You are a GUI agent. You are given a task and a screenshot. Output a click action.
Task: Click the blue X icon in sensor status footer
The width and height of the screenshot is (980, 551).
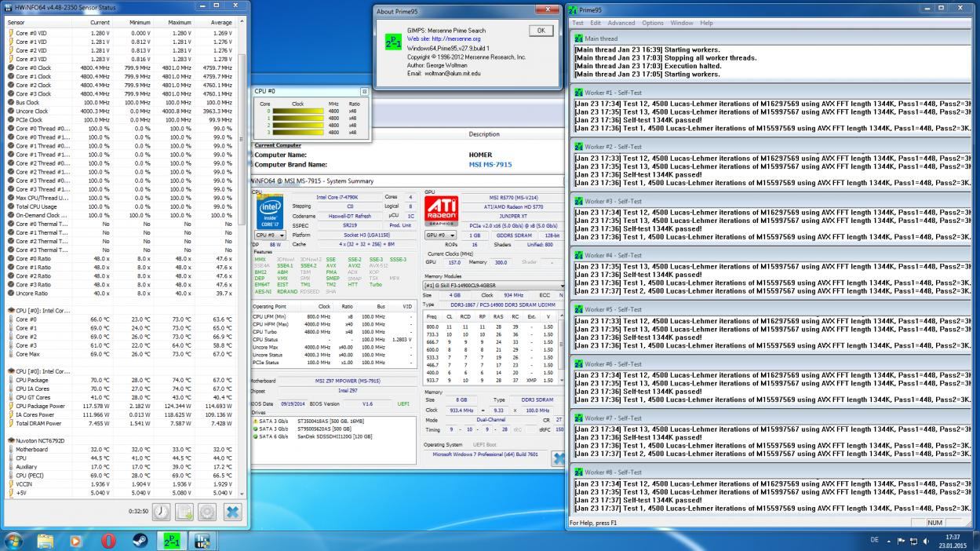[232, 512]
